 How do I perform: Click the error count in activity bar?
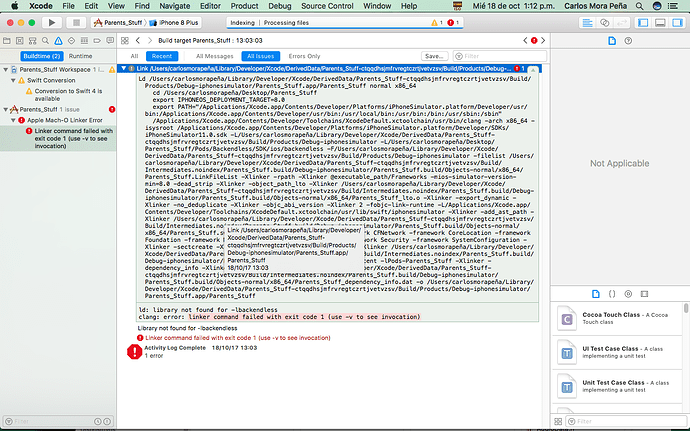click(453, 22)
